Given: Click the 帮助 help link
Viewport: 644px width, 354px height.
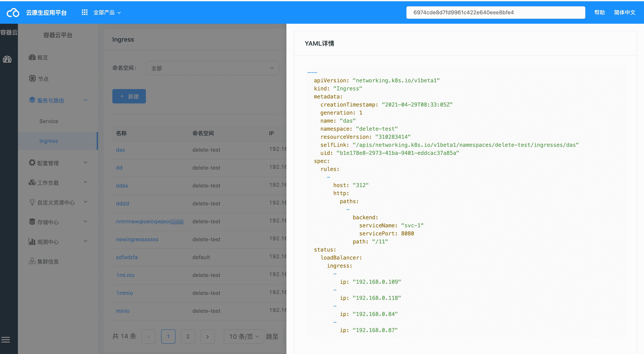Looking at the screenshot, I should click(x=599, y=13).
